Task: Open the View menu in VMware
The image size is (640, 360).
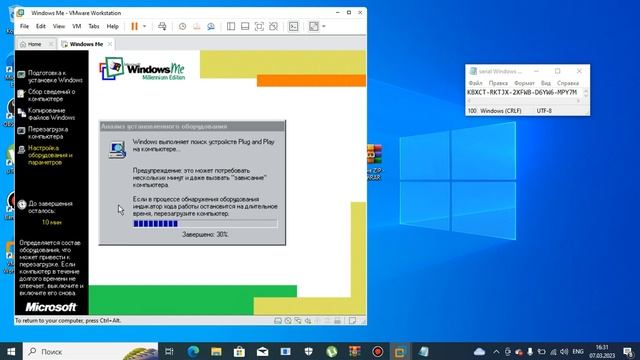Action: pyautogui.click(x=59, y=27)
